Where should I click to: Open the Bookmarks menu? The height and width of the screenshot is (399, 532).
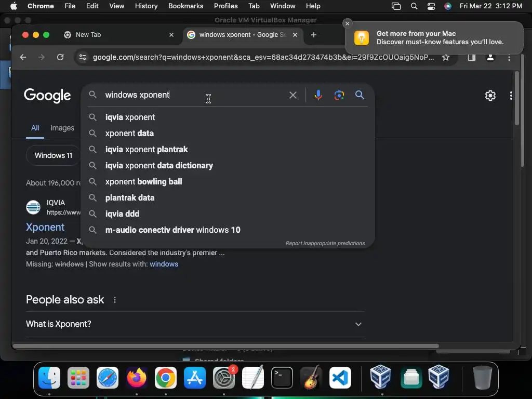[185, 6]
